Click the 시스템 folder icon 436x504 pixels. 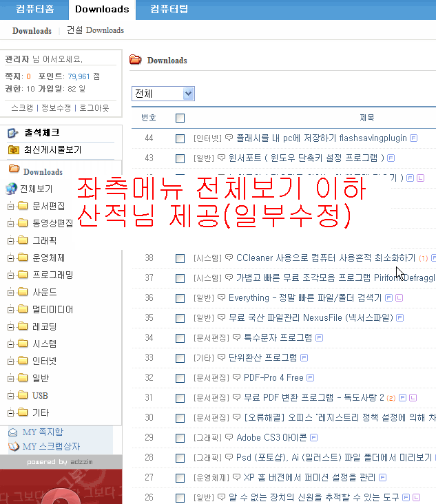click(23, 344)
